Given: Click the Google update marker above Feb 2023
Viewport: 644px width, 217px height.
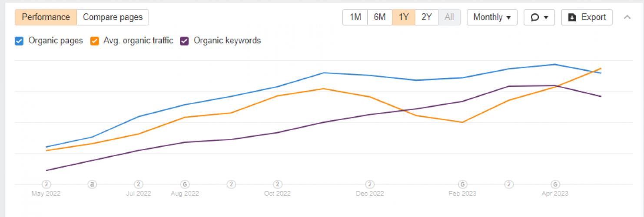Looking at the screenshot, I should pyautogui.click(x=463, y=184).
